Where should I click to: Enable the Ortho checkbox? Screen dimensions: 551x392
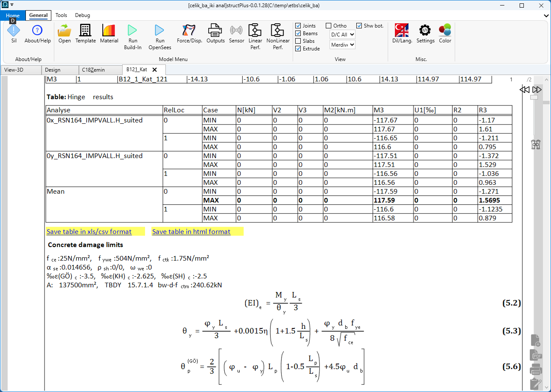pos(328,26)
